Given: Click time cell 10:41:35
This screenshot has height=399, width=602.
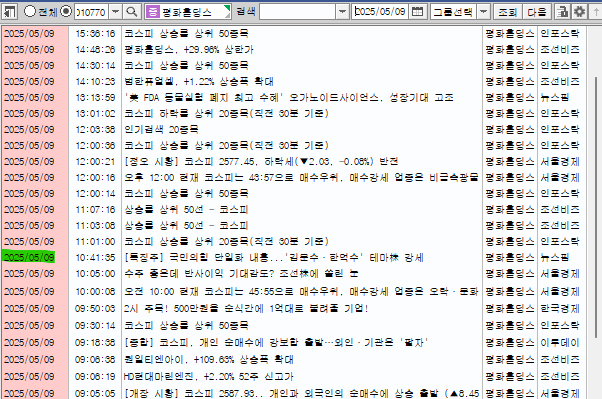Looking at the screenshot, I should 95,258.
